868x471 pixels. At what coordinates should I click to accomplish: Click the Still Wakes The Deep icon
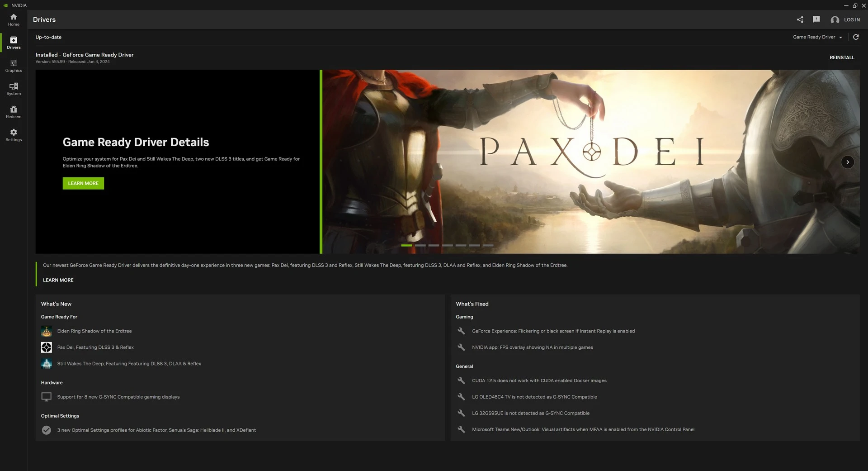[47, 364]
